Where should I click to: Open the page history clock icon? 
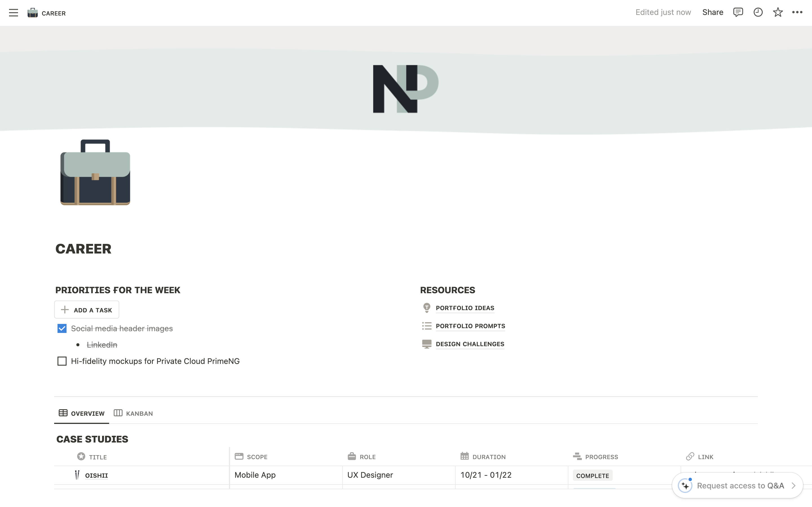click(x=758, y=12)
